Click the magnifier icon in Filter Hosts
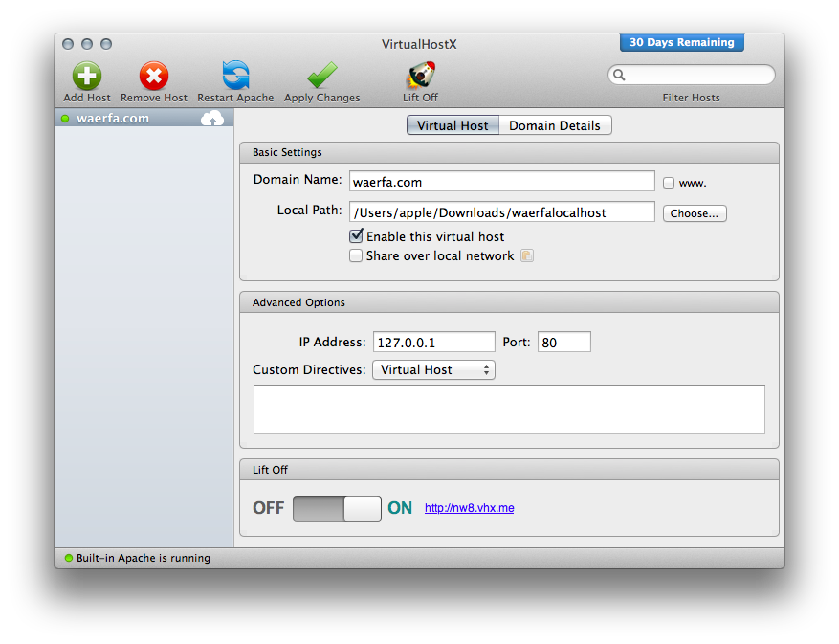Screen dimensions: 839x644 click(619, 75)
